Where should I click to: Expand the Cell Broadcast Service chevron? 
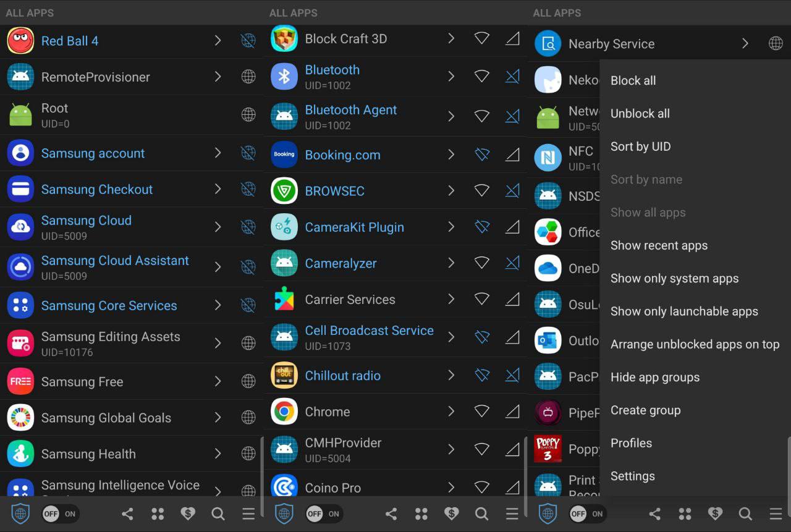coord(451,337)
